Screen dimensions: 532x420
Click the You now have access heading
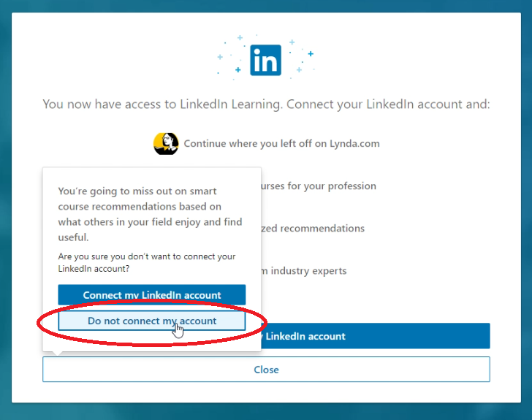coord(266,104)
